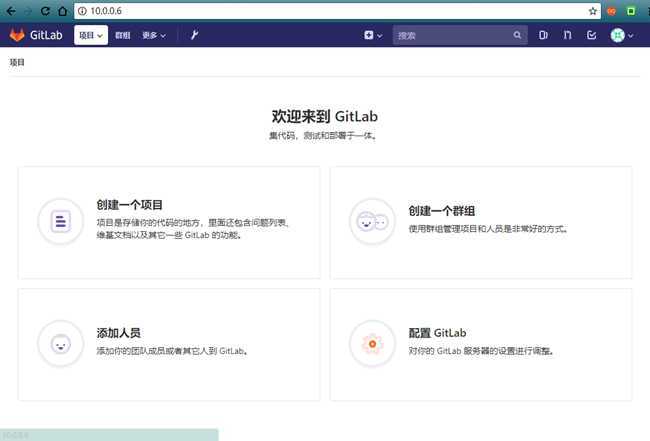Image resolution: width=650 pixels, height=441 pixels.
Task: Click the 欢迎来到 GitLab heading
Action: (325, 116)
